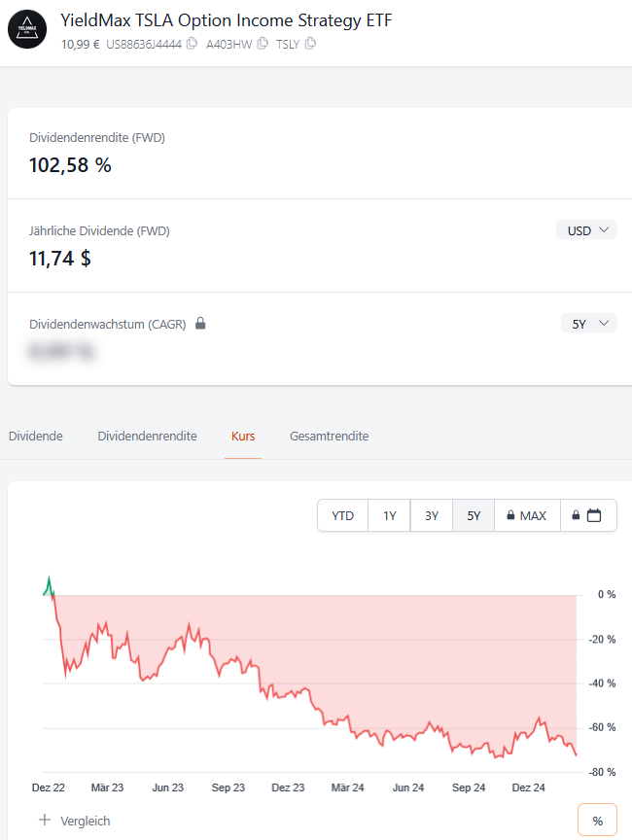This screenshot has height=840, width=632.
Task: Click the lock icon beside Dividendenwachstum
Action: pyautogui.click(x=200, y=324)
